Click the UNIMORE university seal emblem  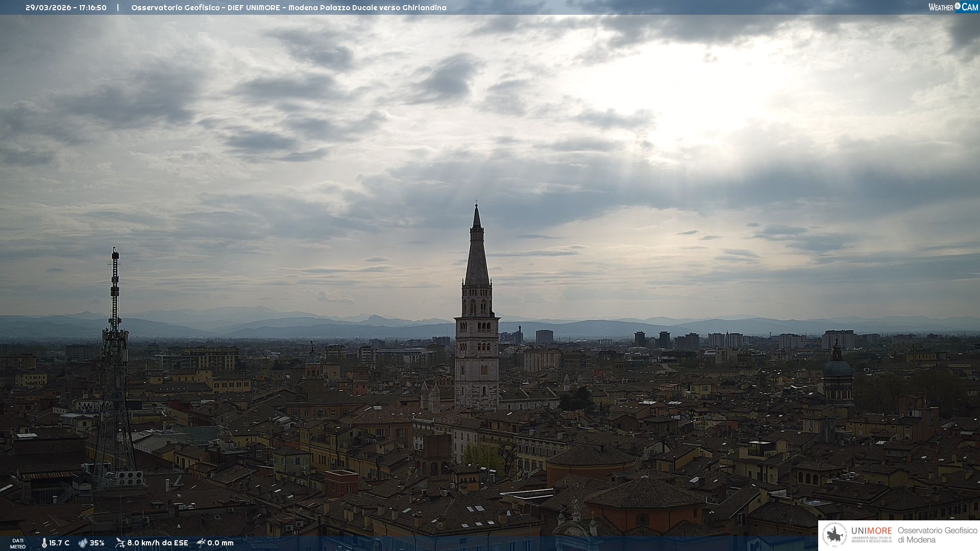click(x=835, y=535)
